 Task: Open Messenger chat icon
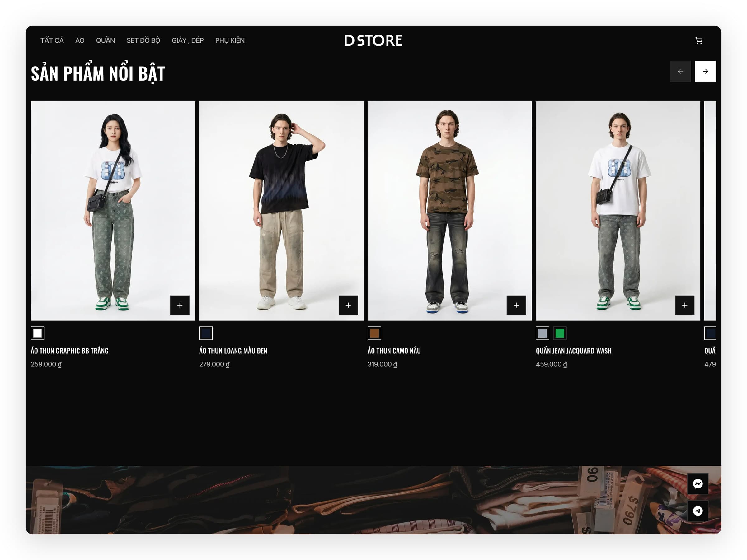[x=698, y=483]
